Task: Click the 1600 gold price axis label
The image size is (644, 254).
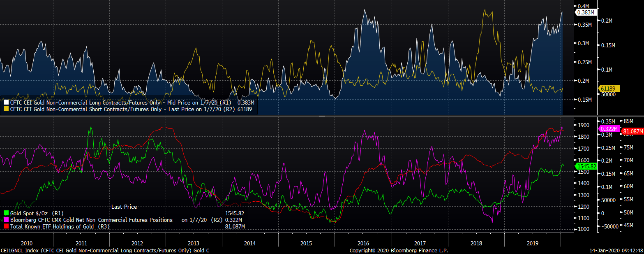Action: 584,160
